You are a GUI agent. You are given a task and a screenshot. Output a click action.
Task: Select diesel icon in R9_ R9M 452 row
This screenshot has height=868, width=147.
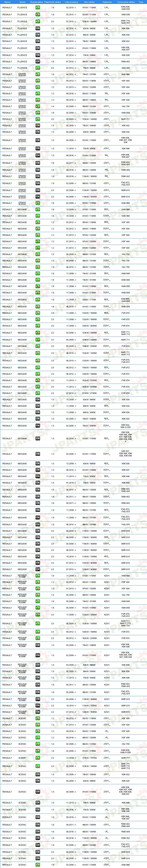click(x=38, y=176)
